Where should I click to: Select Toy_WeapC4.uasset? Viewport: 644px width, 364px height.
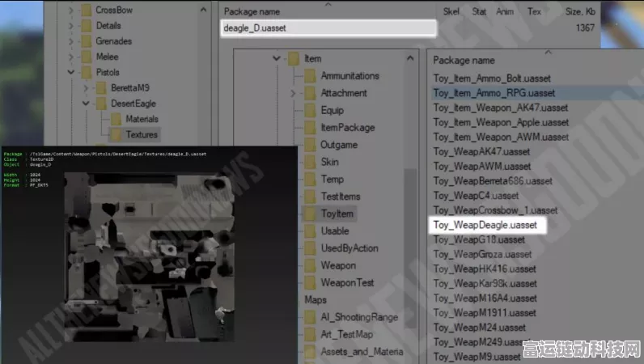click(x=476, y=196)
